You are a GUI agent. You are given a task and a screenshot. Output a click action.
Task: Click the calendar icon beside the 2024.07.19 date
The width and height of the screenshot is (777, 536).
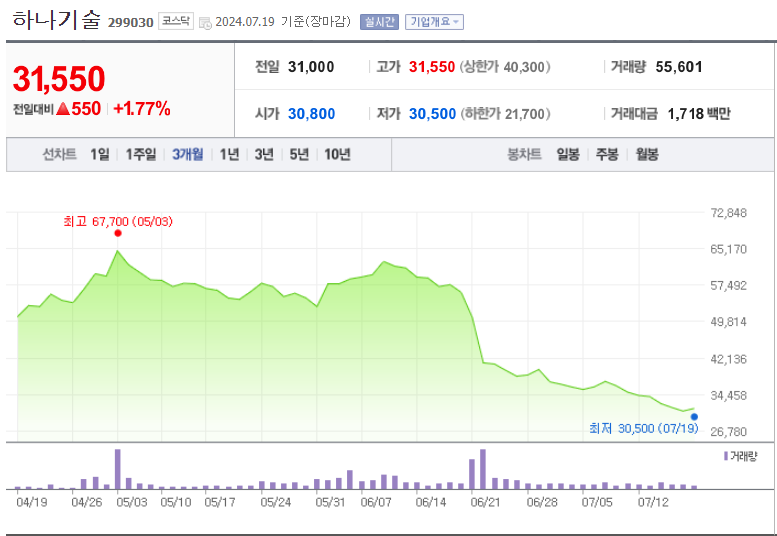(205, 23)
